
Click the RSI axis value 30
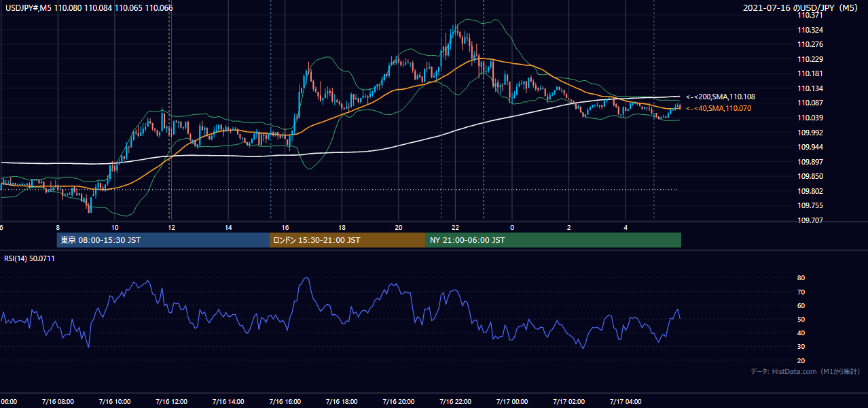pos(801,347)
